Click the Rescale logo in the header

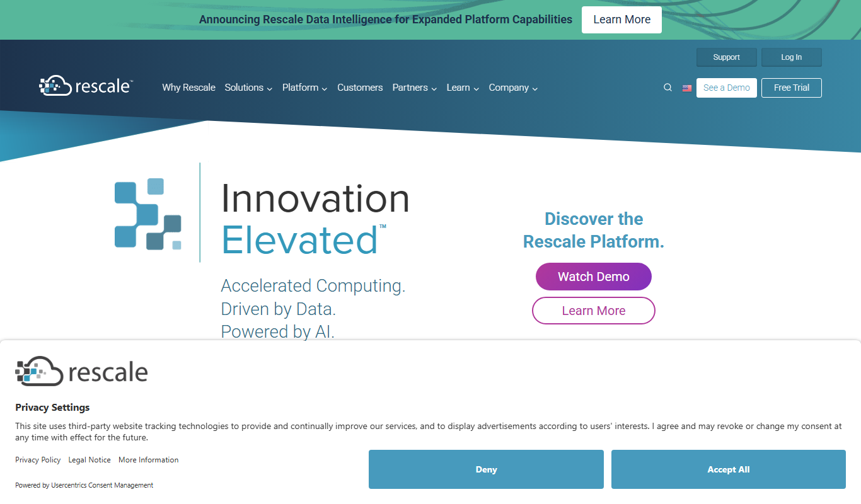(86, 86)
